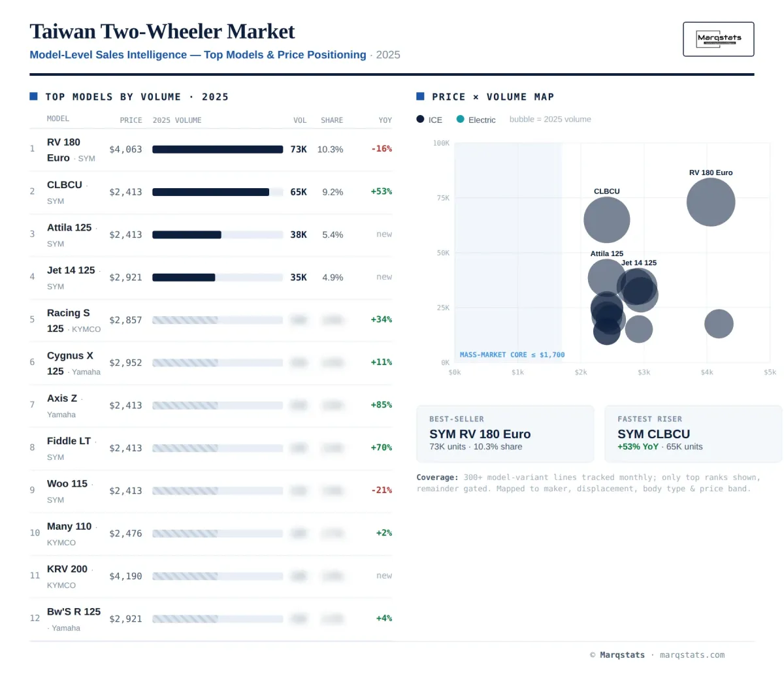784x676 pixels.
Task: Click the +34% YoY value
Action: 382,319
